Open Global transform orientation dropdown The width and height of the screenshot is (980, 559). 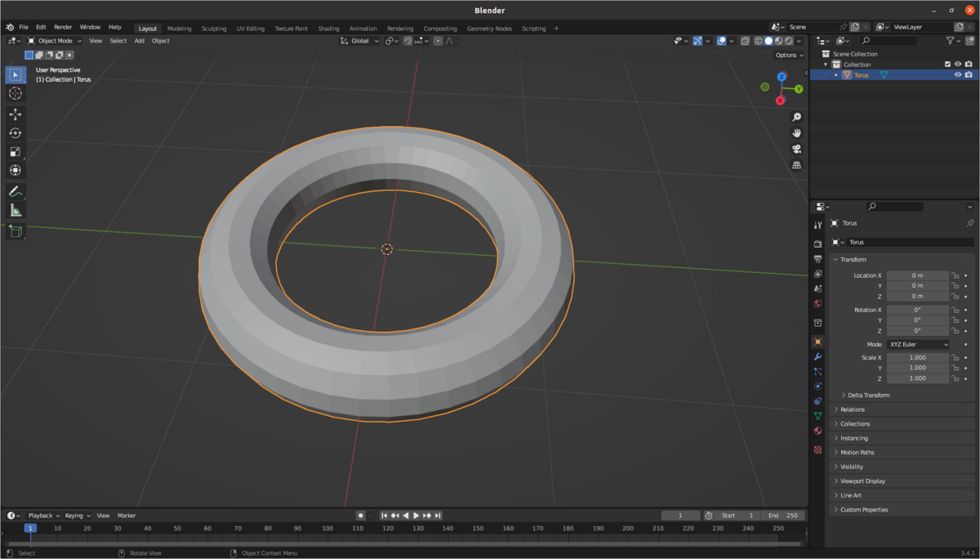tap(360, 41)
